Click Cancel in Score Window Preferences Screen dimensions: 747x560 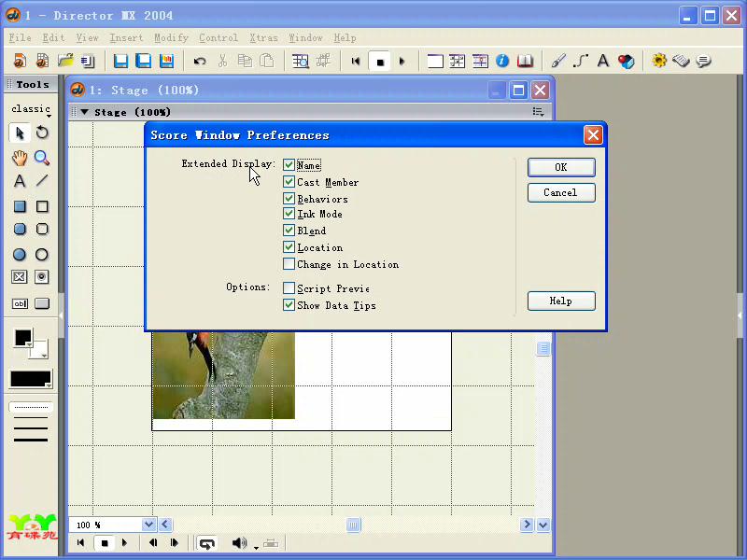tap(561, 192)
